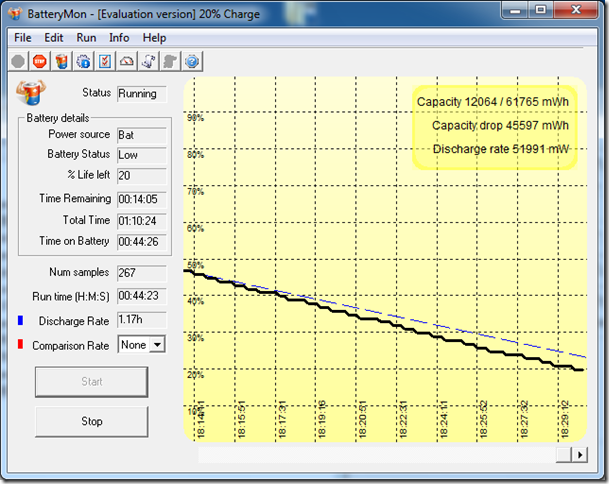Click the speedometer gauge toolbar icon
609x484 pixels.
click(x=127, y=61)
